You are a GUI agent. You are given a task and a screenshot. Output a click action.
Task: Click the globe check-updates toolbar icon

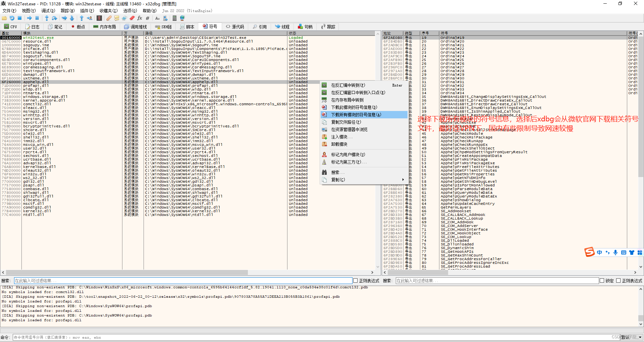coord(182,18)
